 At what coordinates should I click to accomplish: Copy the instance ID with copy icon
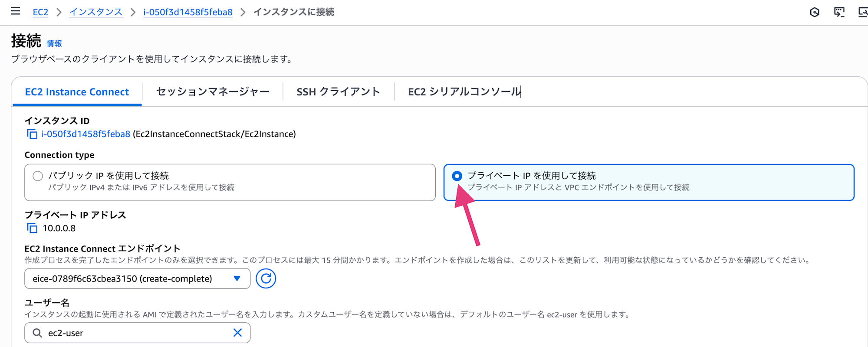32,134
